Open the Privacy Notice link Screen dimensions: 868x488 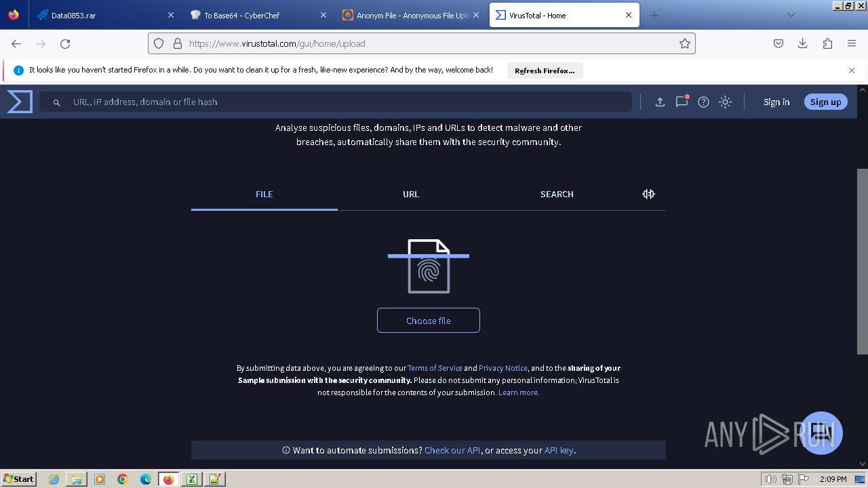[x=503, y=368]
